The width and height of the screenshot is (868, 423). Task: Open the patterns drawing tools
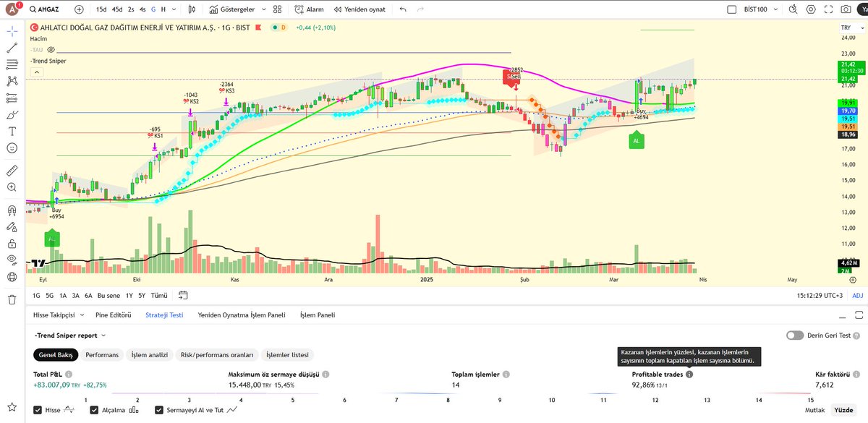pos(12,81)
